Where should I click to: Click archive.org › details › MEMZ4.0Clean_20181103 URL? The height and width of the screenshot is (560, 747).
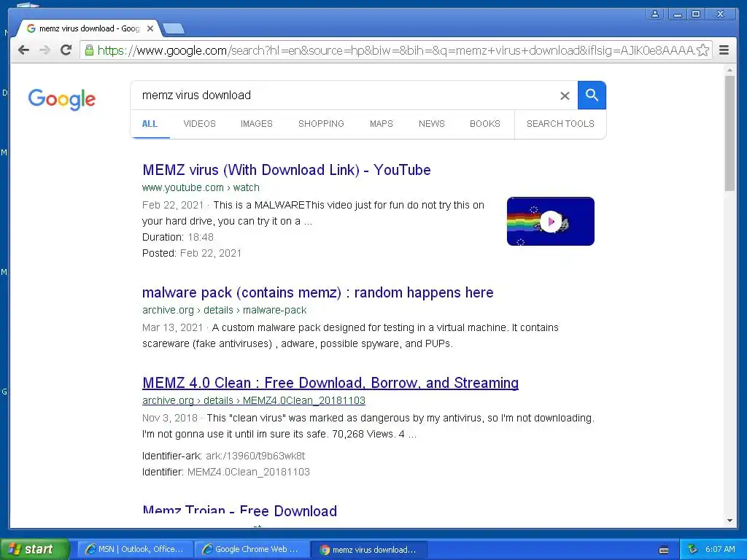pyautogui.click(x=254, y=400)
